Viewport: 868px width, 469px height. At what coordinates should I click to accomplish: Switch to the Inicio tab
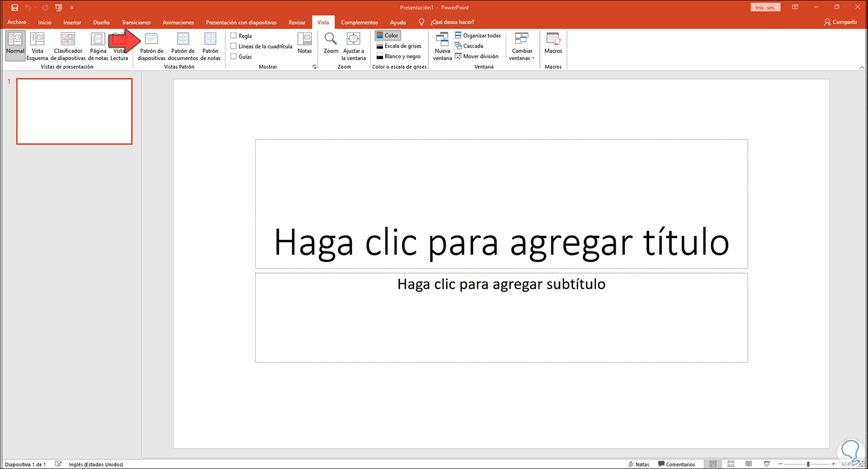coord(45,23)
